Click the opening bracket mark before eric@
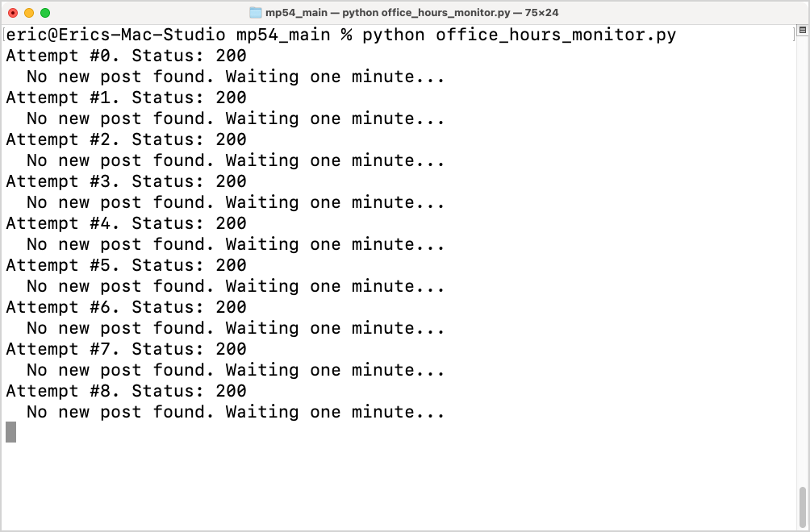Viewport: 810px width, 532px height. [3, 35]
